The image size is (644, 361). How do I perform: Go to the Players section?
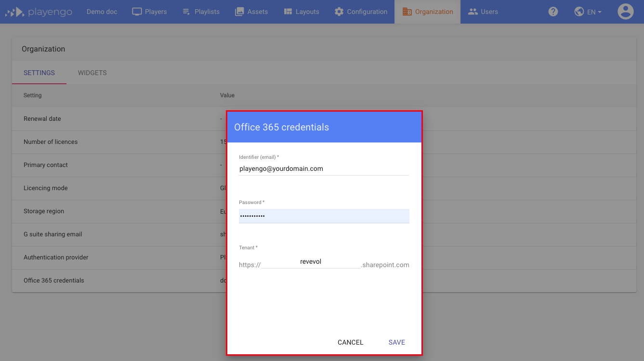click(156, 12)
